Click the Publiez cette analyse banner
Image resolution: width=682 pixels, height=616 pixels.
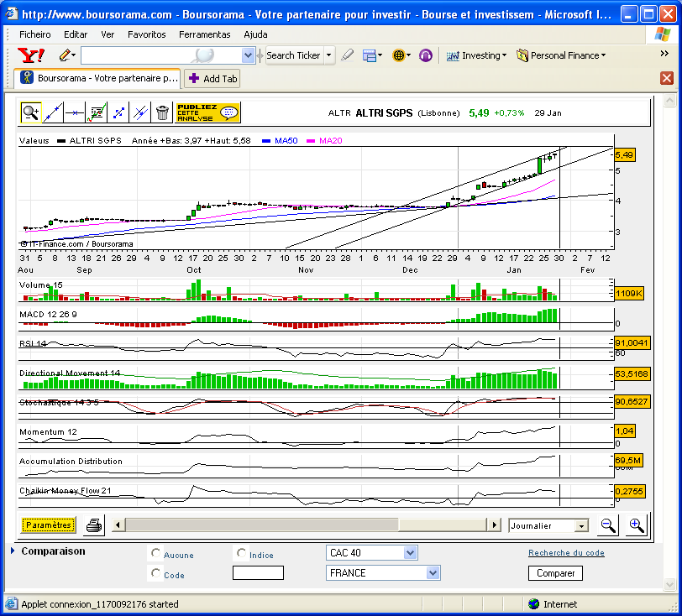pyautogui.click(x=207, y=112)
